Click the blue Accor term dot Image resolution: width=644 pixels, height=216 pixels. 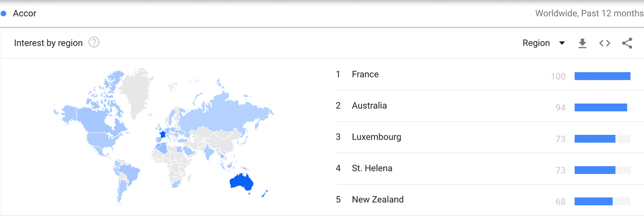tap(4, 14)
